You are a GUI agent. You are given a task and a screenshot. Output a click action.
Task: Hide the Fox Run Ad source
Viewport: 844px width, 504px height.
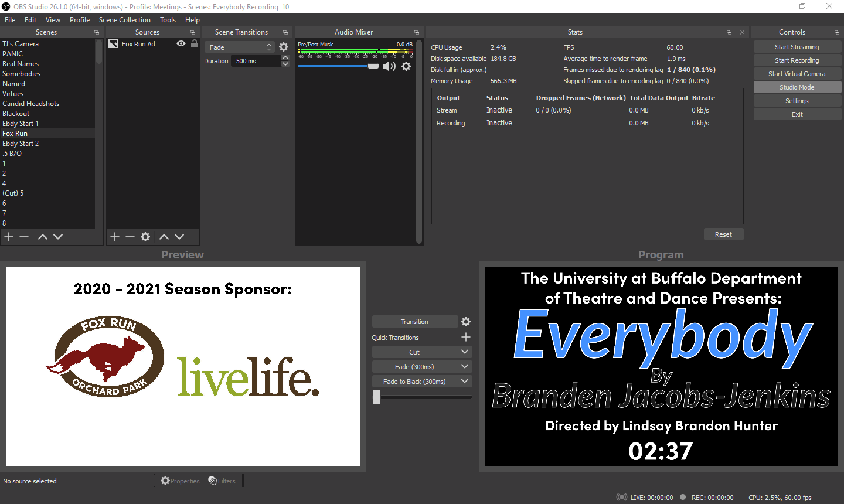click(181, 44)
